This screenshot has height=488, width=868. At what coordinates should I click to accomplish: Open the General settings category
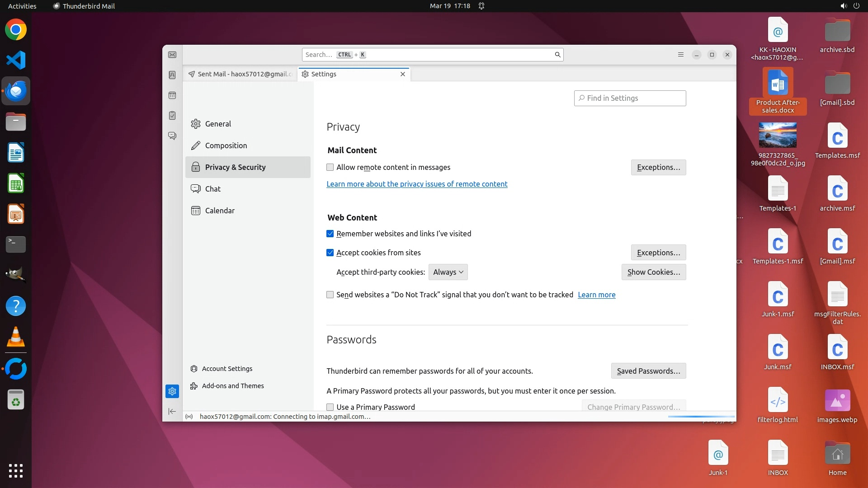(x=218, y=124)
